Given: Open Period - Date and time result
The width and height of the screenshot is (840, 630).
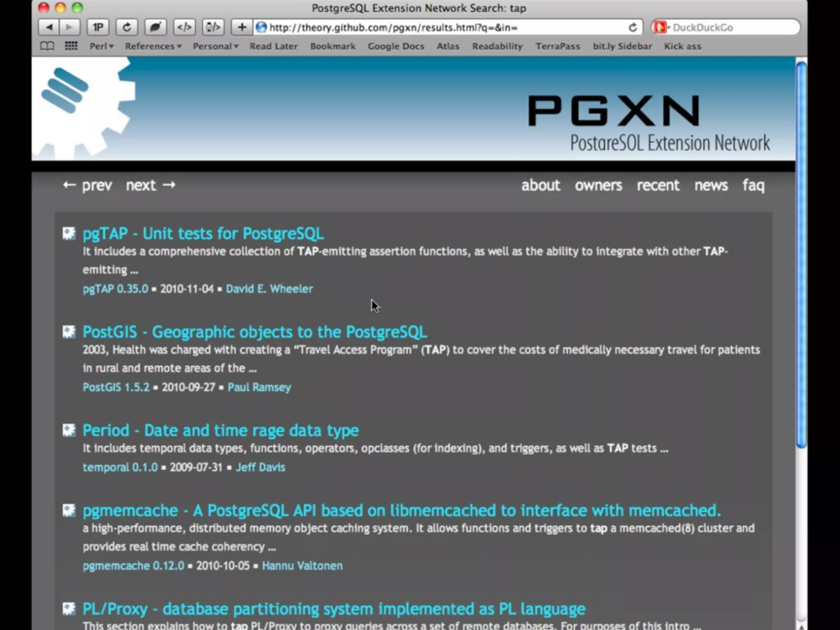Looking at the screenshot, I should click(x=221, y=430).
